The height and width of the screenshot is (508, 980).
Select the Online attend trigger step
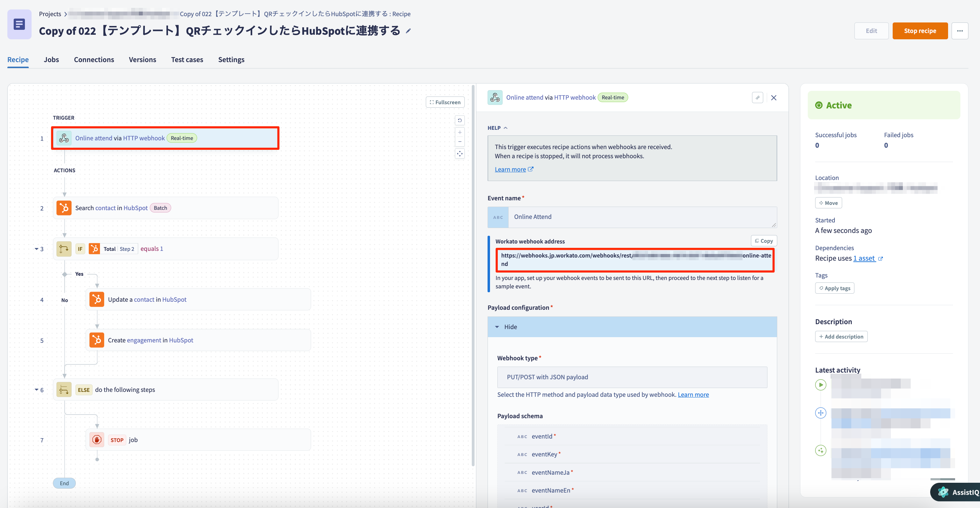[166, 138]
